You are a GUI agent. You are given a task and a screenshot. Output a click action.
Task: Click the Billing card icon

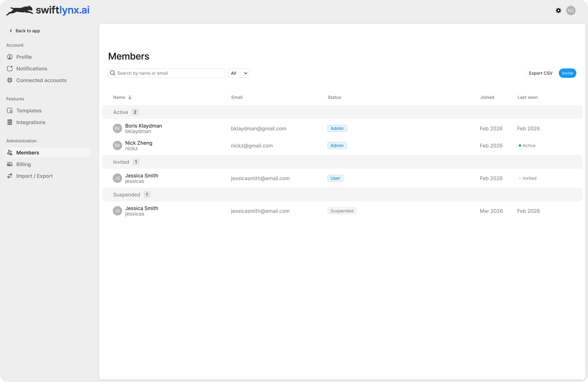pyautogui.click(x=10, y=164)
